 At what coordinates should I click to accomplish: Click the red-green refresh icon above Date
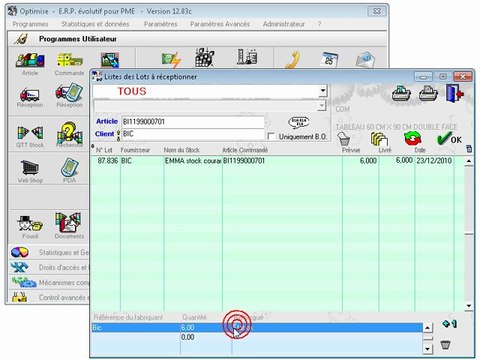(413, 138)
